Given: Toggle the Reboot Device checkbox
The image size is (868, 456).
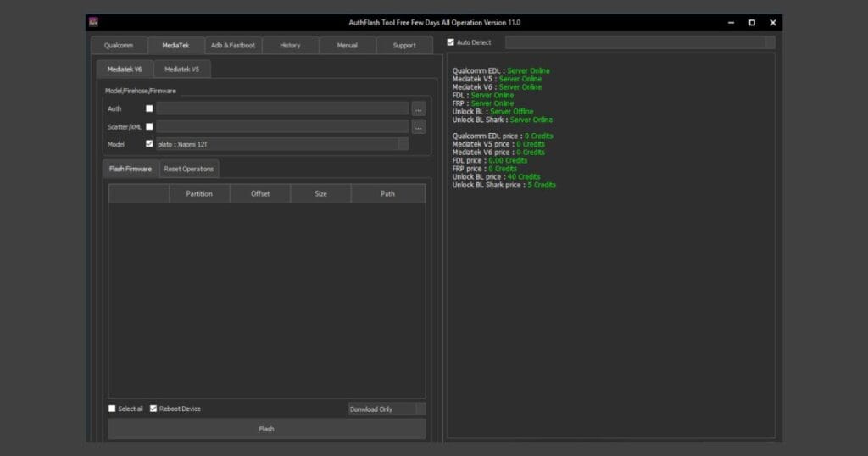Looking at the screenshot, I should [x=153, y=409].
